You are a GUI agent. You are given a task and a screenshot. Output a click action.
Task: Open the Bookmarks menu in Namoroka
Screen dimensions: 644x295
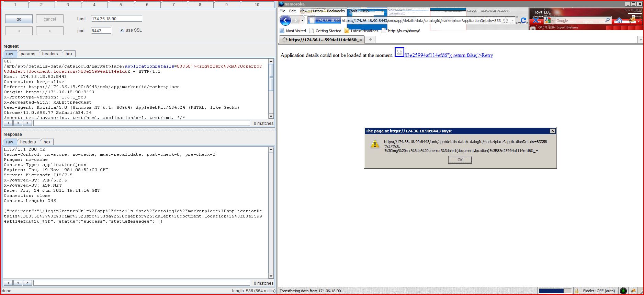[336, 11]
